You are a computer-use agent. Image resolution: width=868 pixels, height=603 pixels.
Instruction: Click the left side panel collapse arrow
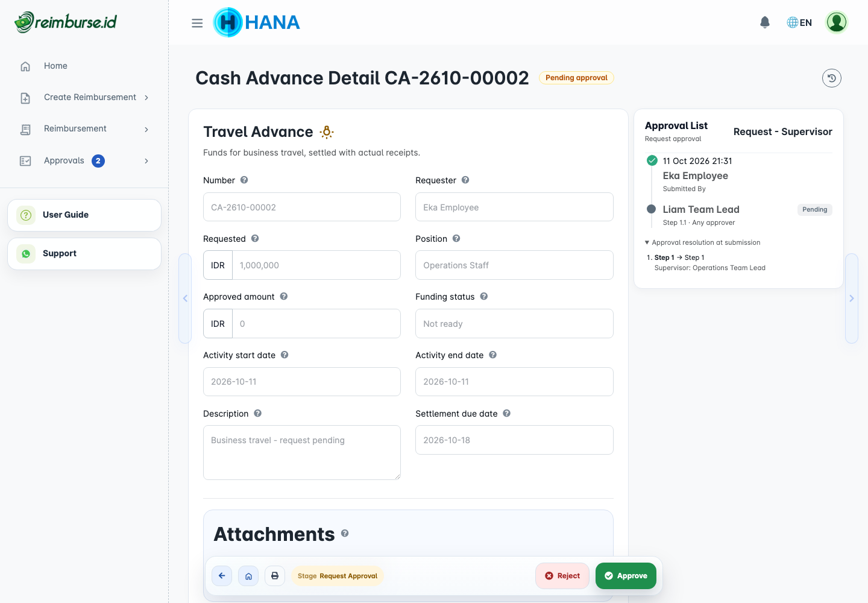(x=185, y=298)
